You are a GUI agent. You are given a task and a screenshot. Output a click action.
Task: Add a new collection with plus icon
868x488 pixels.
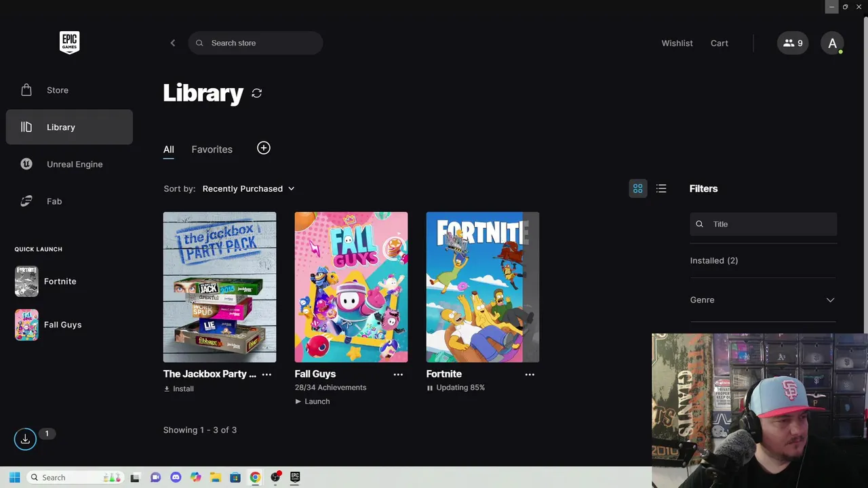tap(264, 148)
